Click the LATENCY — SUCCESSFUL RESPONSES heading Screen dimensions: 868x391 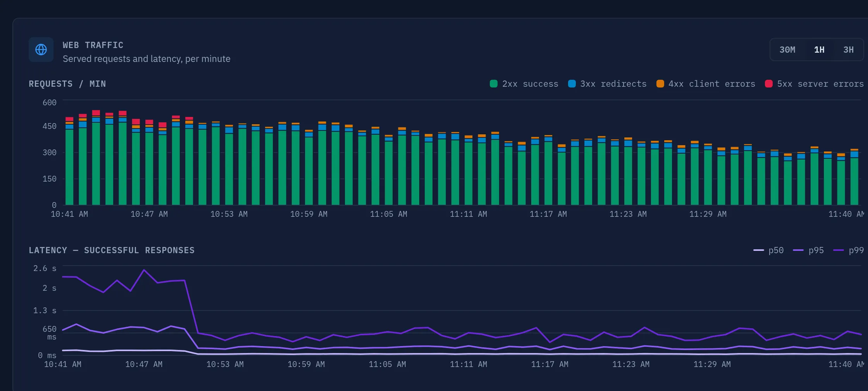click(x=112, y=250)
